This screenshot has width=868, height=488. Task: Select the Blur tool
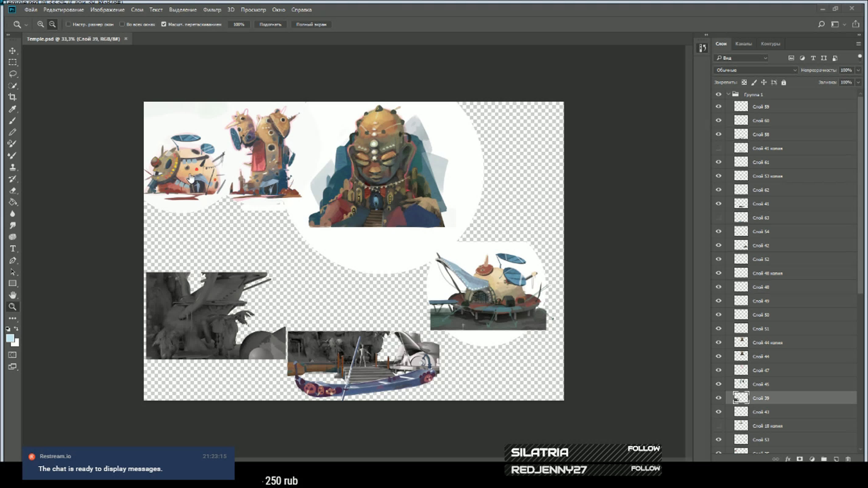pyautogui.click(x=13, y=213)
